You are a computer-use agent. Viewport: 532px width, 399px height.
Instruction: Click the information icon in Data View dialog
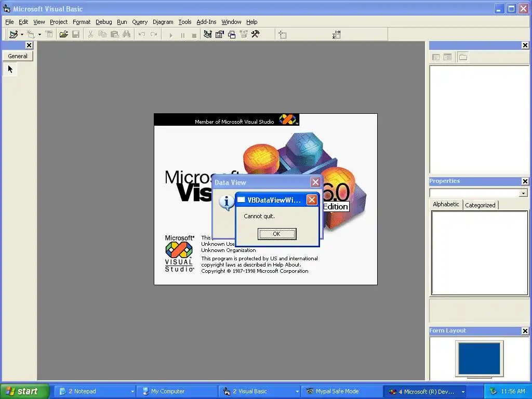pos(227,203)
